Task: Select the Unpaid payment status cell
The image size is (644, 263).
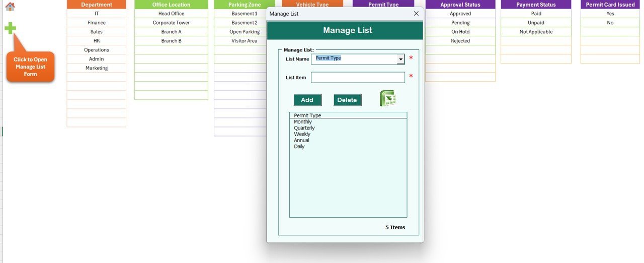Action: [536, 23]
